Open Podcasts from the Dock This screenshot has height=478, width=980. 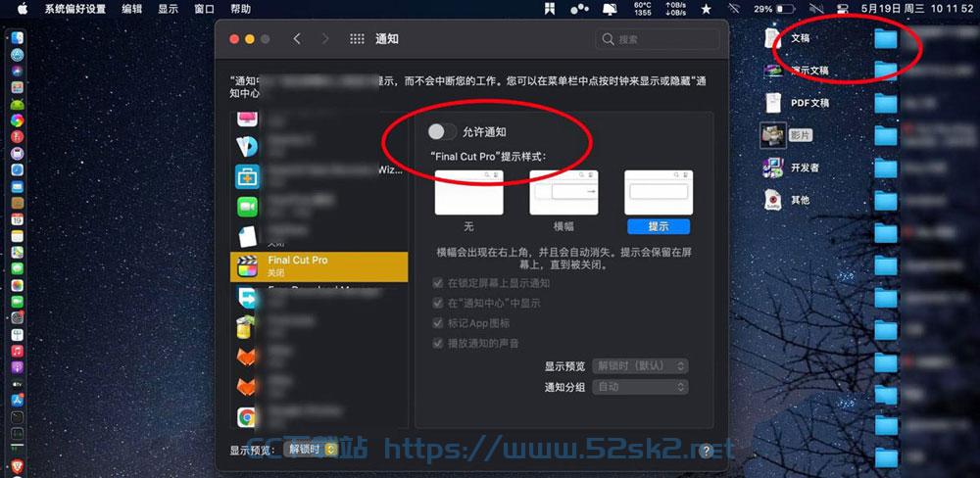[18, 366]
